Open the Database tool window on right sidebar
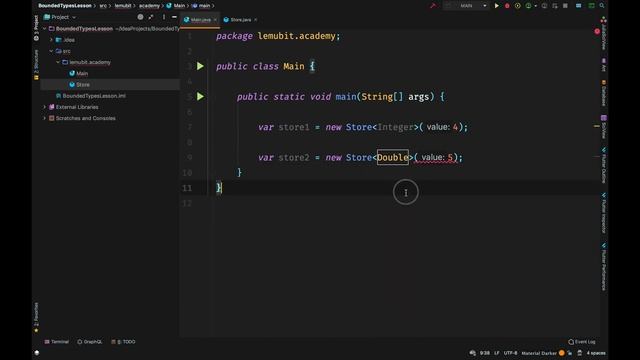Screen dimensions: 640x360 (x=604, y=93)
